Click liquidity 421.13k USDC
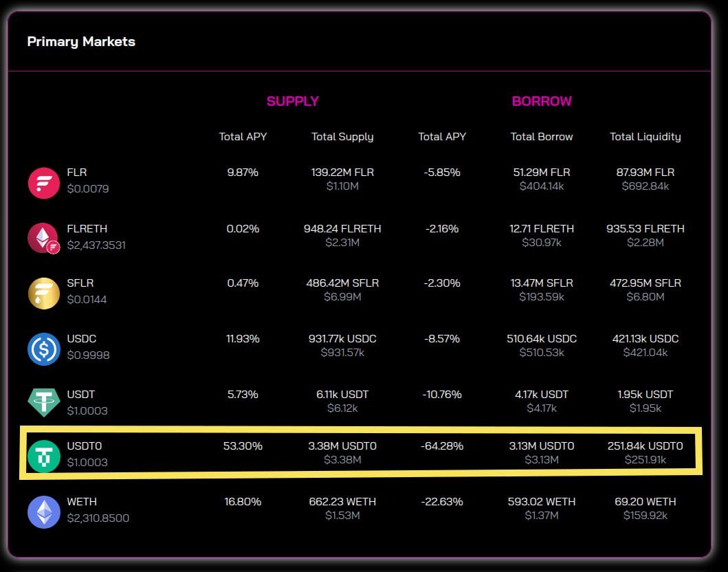This screenshot has height=572, width=728. click(x=646, y=339)
